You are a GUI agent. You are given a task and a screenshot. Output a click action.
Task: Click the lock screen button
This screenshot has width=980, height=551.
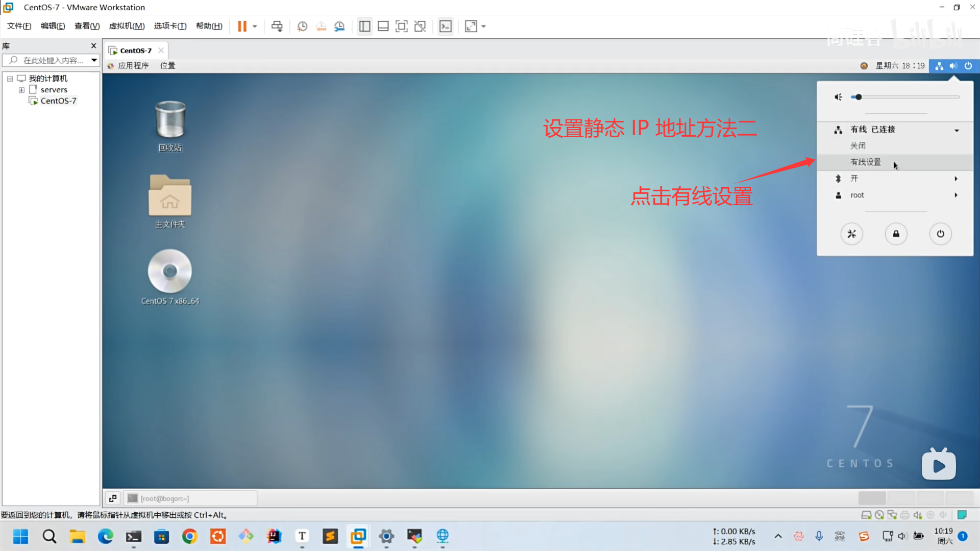coord(896,234)
